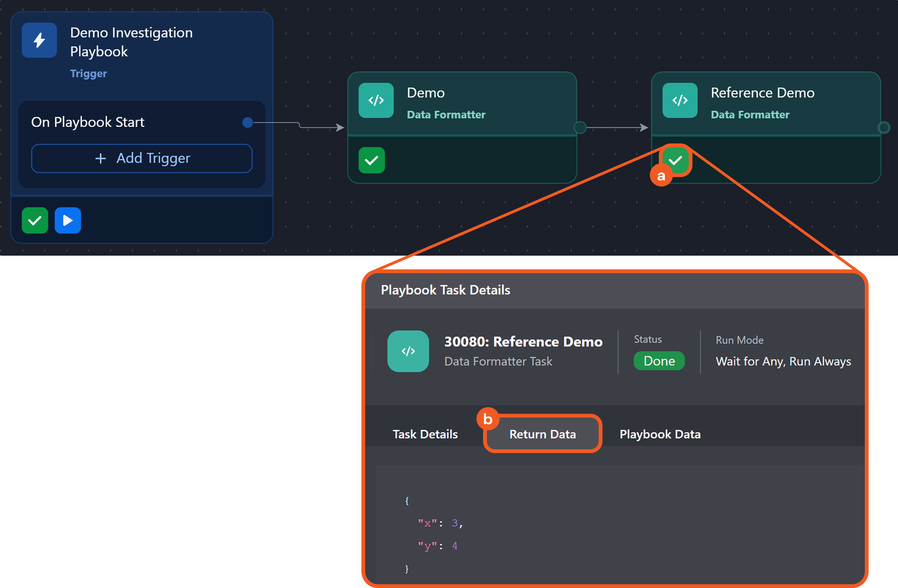Click the Demo node output connector dot
The width and height of the screenshot is (898, 588).
coord(580,128)
